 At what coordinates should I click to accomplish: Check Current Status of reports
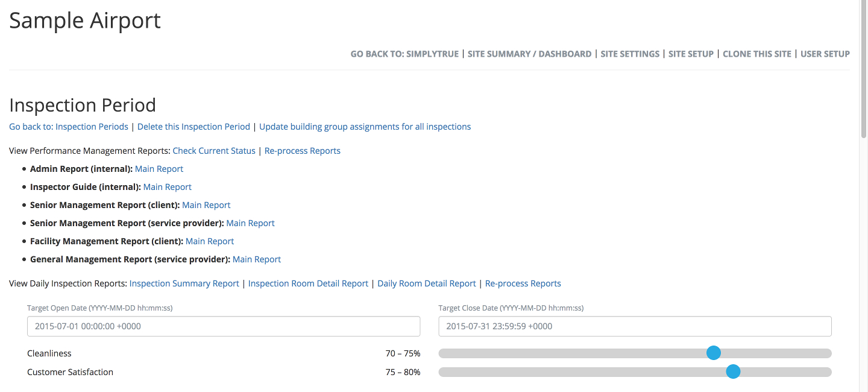[214, 151]
